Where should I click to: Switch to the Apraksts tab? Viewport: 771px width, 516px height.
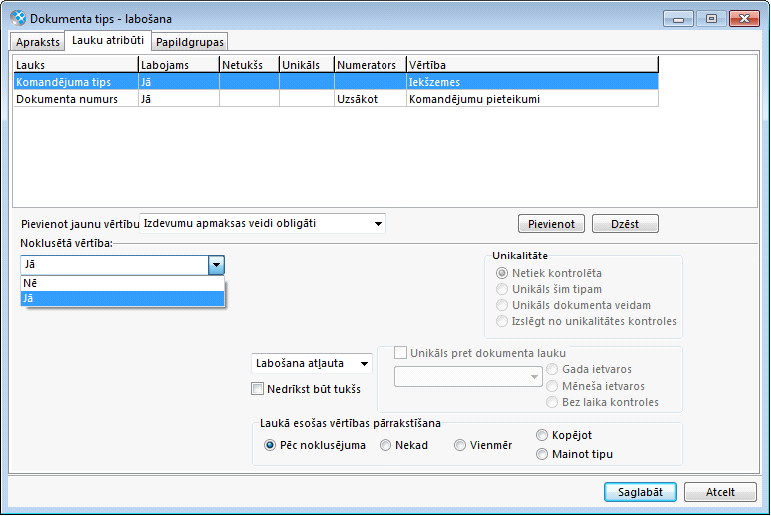(38, 42)
